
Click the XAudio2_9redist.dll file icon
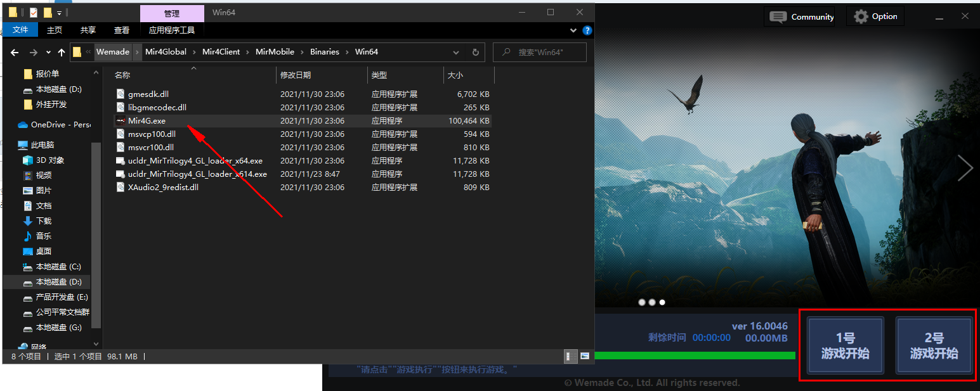pyautogui.click(x=121, y=188)
